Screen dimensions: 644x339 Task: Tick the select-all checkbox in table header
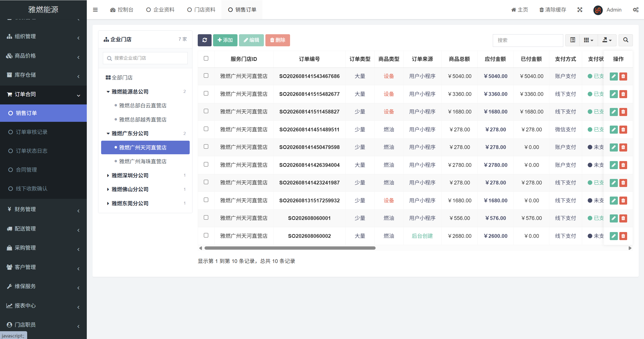206,58
